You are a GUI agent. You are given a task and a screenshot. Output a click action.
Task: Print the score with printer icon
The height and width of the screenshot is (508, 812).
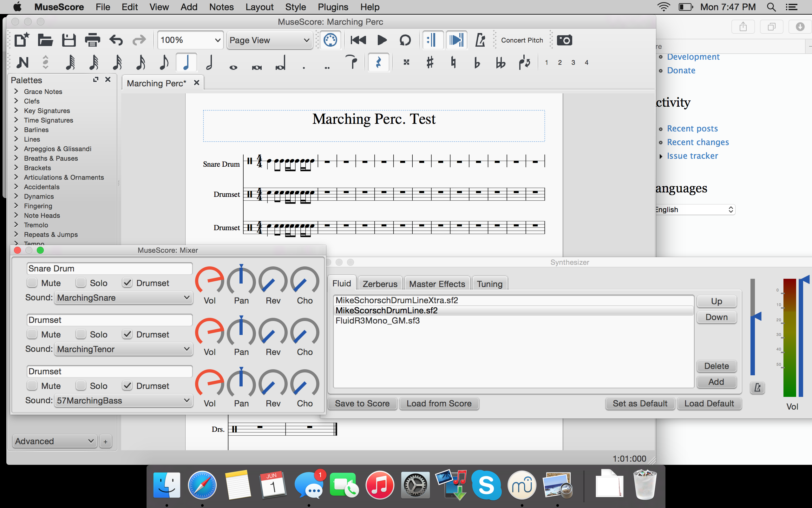click(x=92, y=40)
